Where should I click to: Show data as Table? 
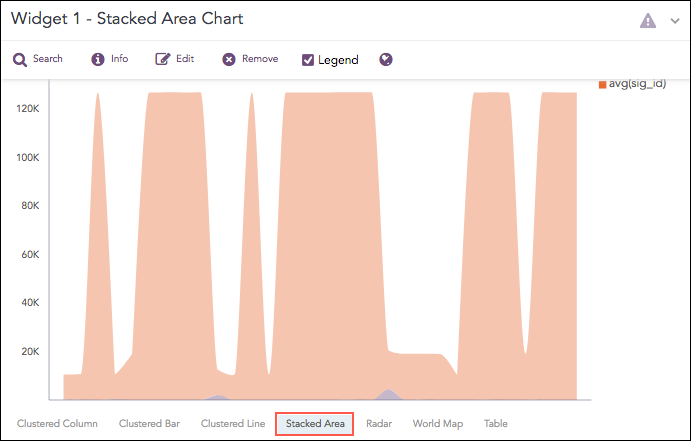tap(496, 424)
